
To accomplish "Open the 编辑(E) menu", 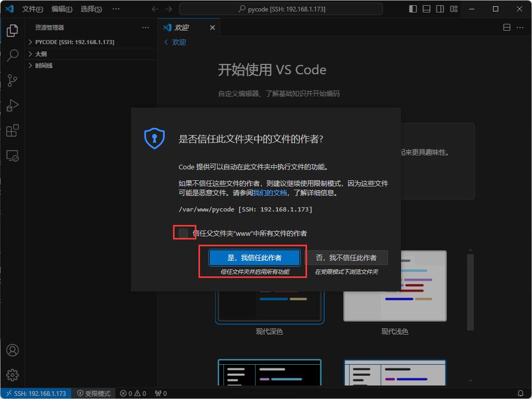I will pyautogui.click(x=62, y=9).
